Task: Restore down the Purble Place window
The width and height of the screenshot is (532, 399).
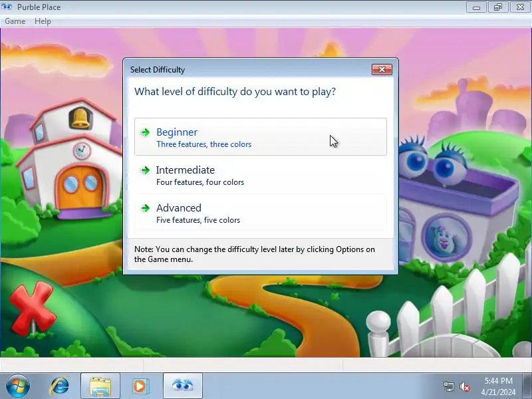Action: coord(498,7)
